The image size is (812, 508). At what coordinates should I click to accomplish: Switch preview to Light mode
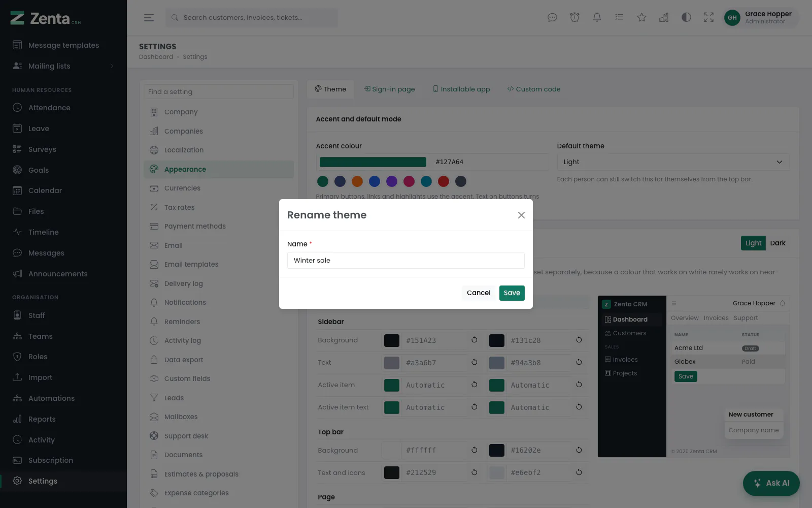click(x=753, y=243)
